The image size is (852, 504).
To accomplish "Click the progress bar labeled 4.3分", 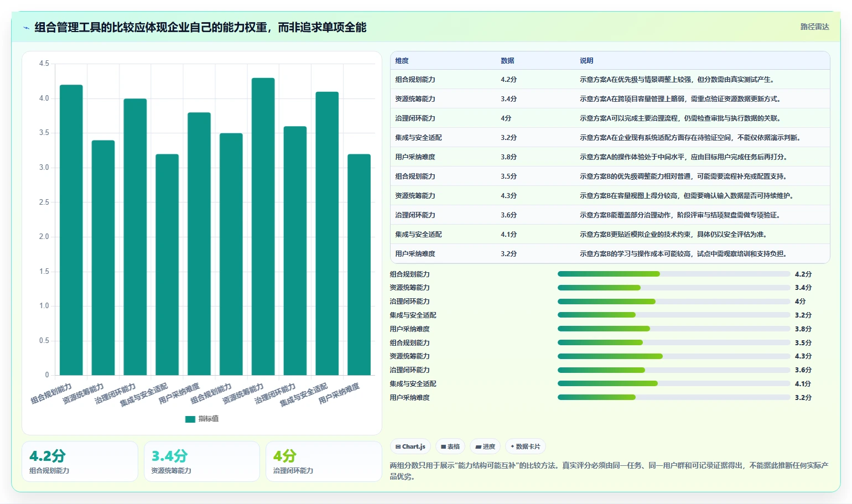I will (x=674, y=356).
